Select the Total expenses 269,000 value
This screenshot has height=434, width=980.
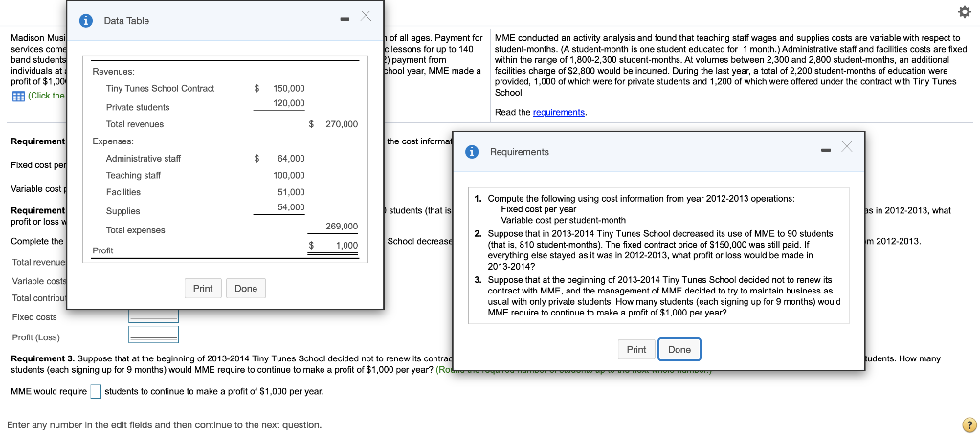pyautogui.click(x=342, y=226)
